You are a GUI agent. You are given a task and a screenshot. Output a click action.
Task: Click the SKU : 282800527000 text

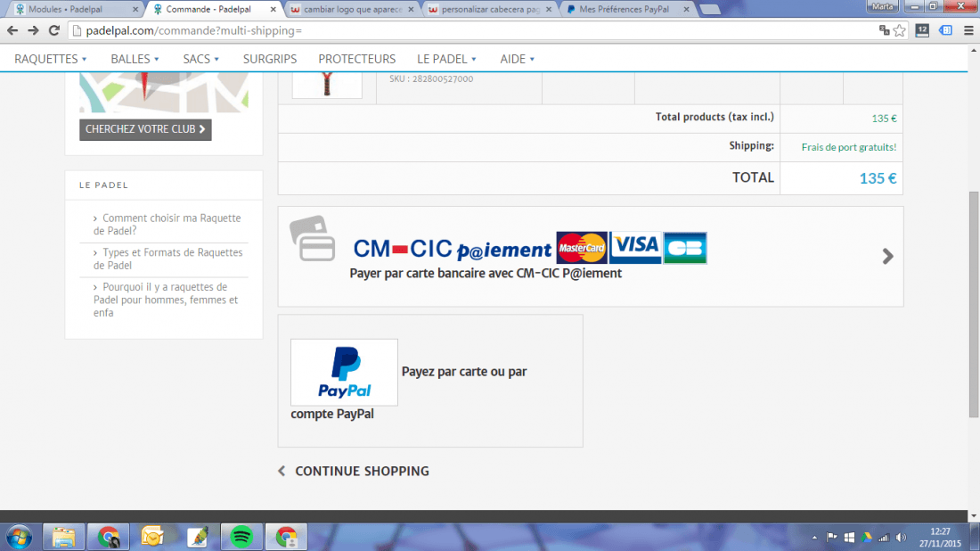point(431,78)
